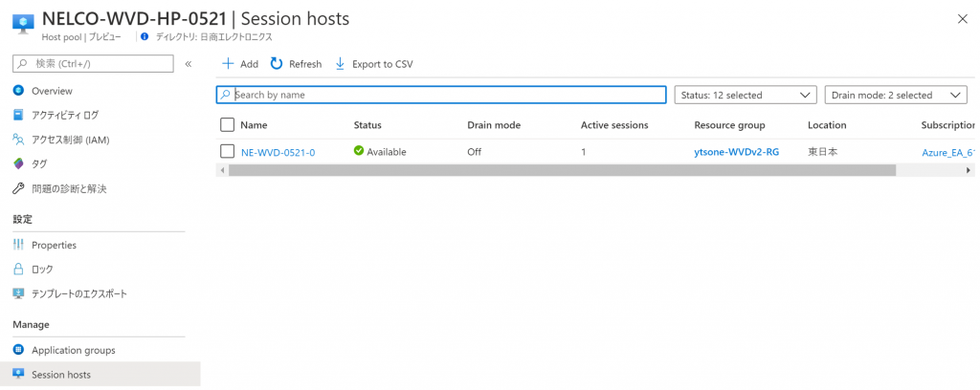Viewport: 980px width, 390px height.
Task: Expand the Drain mode: 2 selected dropdown
Action: tap(896, 95)
